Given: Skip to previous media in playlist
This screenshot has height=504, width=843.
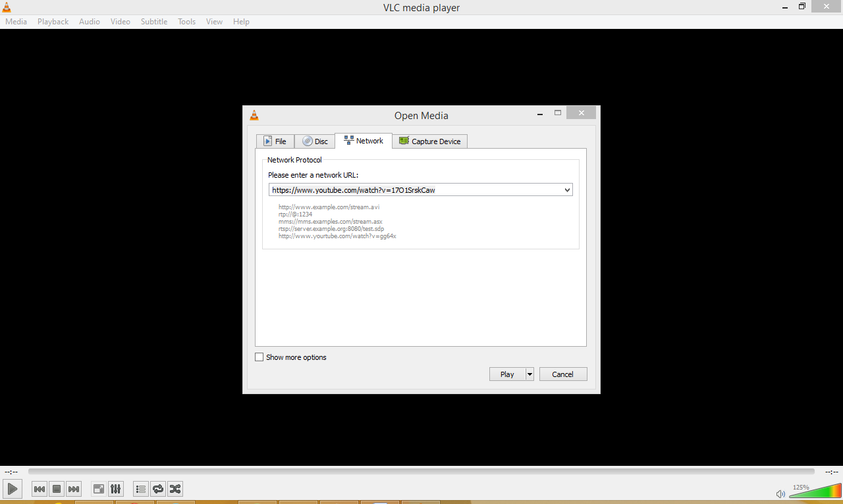Looking at the screenshot, I should [40, 489].
